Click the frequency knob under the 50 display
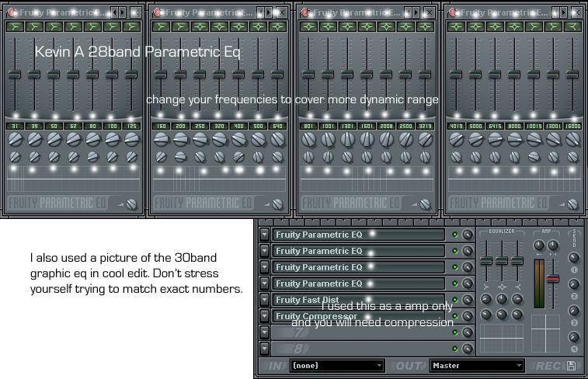 pos(54,140)
